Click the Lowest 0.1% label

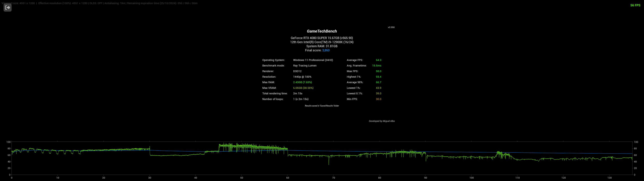(354, 94)
